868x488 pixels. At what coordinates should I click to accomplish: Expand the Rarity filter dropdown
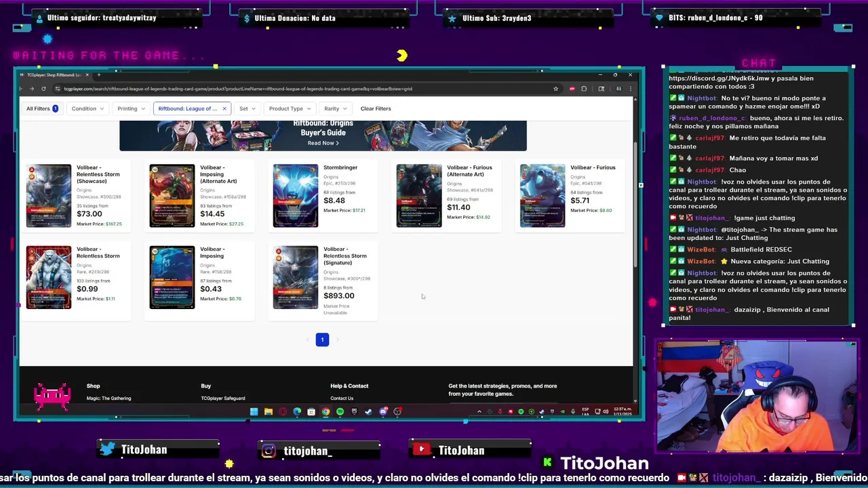pyautogui.click(x=335, y=108)
